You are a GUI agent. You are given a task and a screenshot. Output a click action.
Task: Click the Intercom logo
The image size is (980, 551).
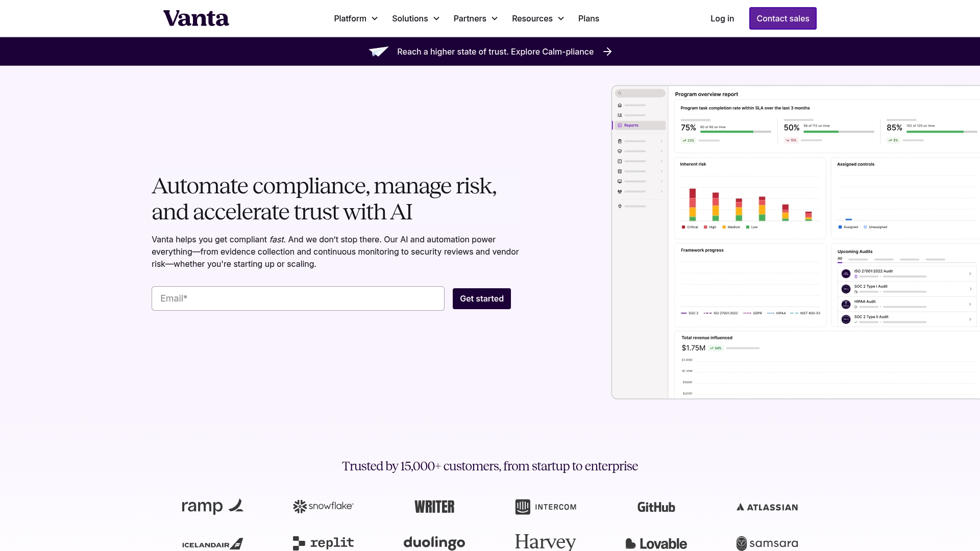click(546, 507)
